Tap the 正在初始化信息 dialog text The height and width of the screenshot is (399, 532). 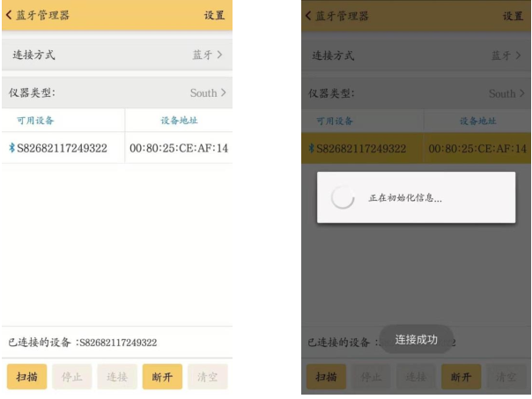click(404, 198)
